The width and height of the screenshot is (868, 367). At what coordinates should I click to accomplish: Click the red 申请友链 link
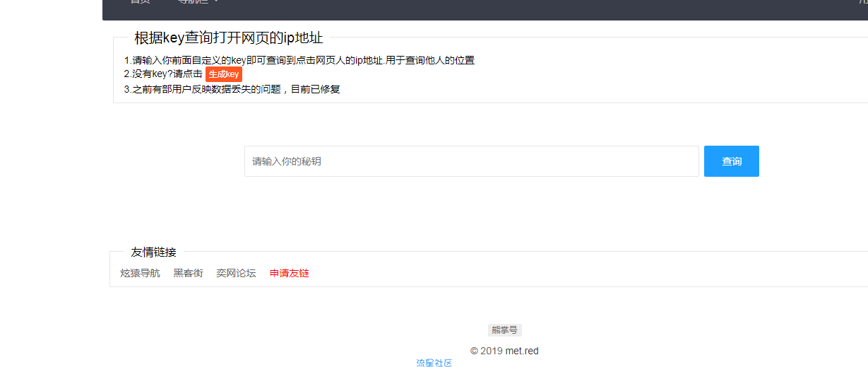coord(290,273)
